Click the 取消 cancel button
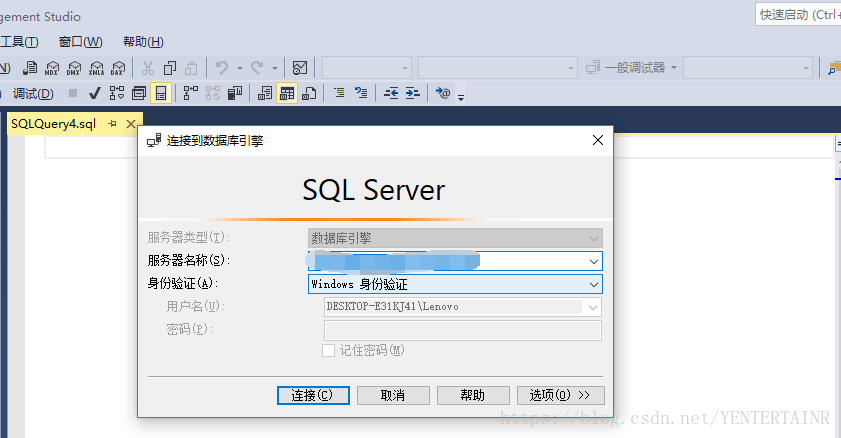The height and width of the screenshot is (438, 841). [393, 396]
